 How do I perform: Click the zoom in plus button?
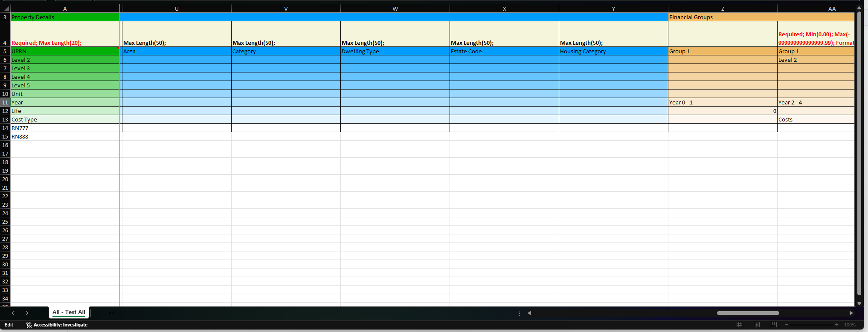[x=837, y=325]
